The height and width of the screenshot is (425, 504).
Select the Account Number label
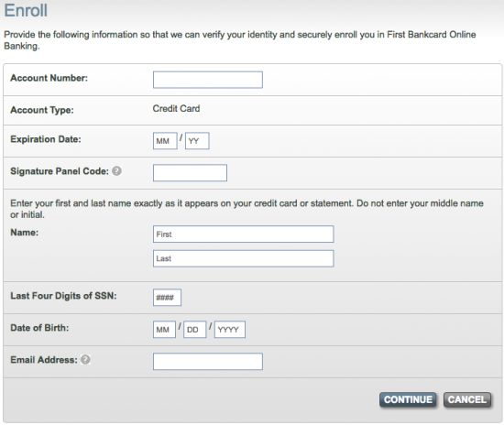click(49, 78)
